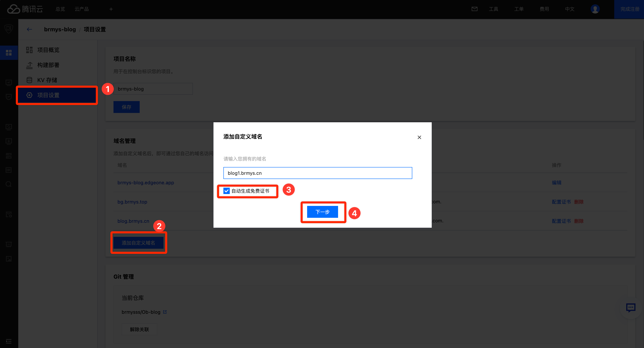Open the chat support floating icon

631,308
